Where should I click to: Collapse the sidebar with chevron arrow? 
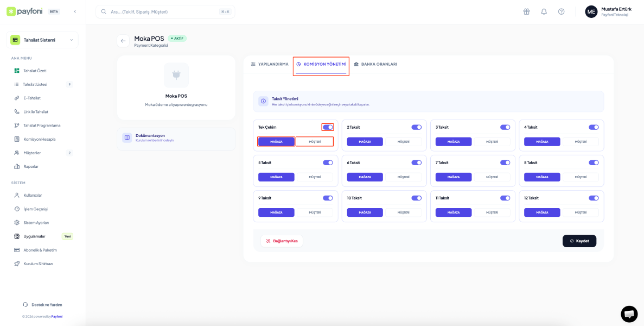tap(75, 11)
